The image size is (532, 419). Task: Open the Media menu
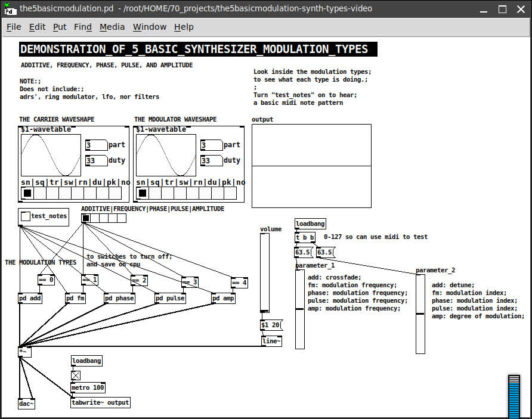[112, 27]
